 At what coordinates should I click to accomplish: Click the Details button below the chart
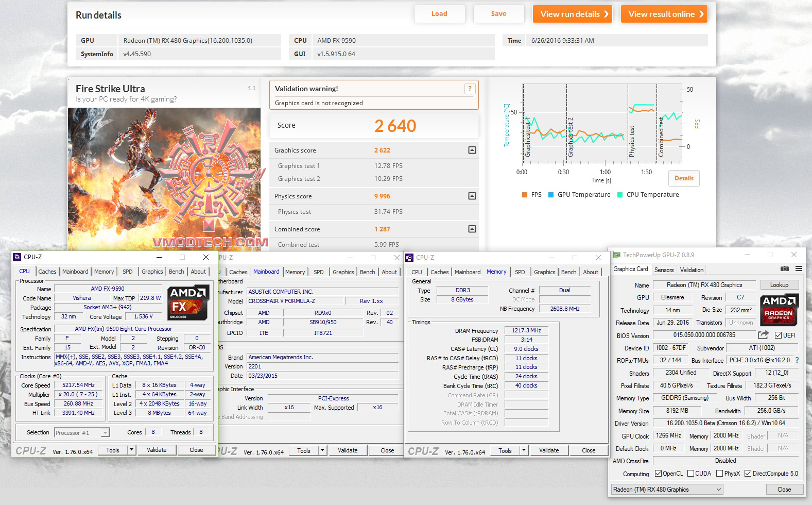click(x=684, y=178)
